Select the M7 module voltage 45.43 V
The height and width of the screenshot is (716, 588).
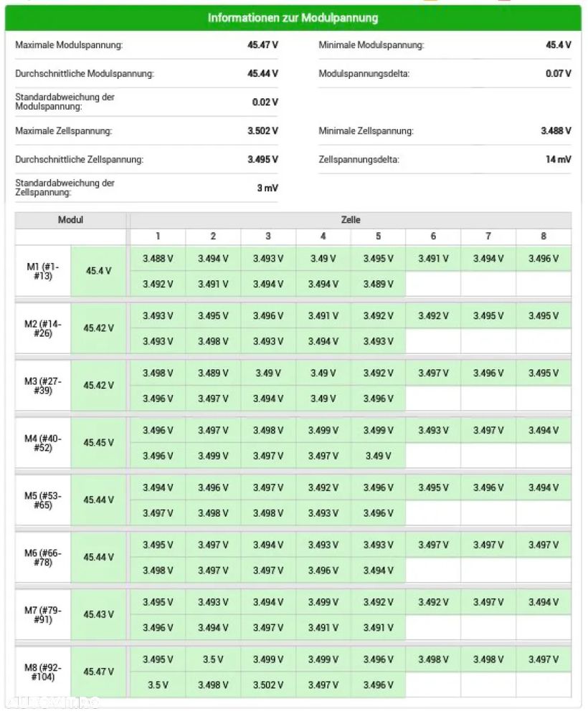[99, 614]
